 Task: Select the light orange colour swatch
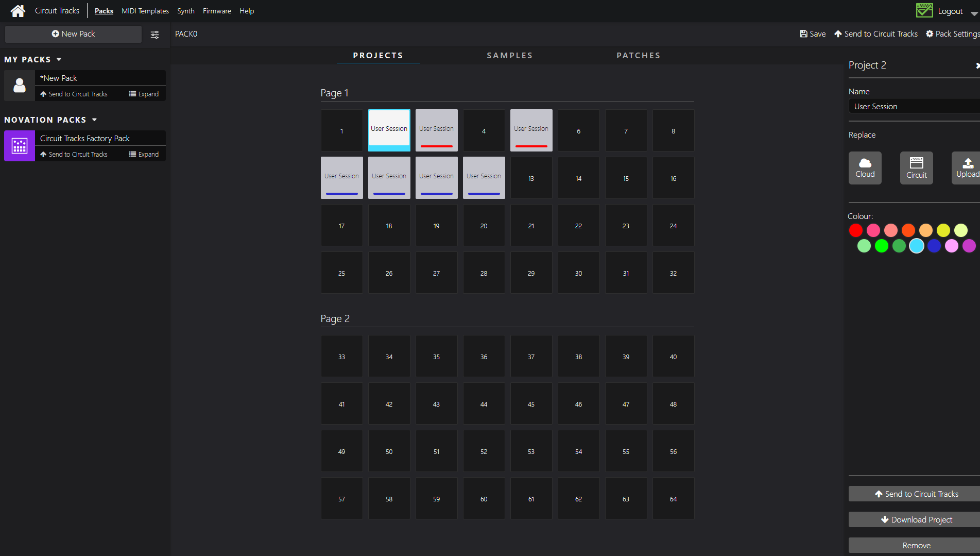tap(926, 230)
